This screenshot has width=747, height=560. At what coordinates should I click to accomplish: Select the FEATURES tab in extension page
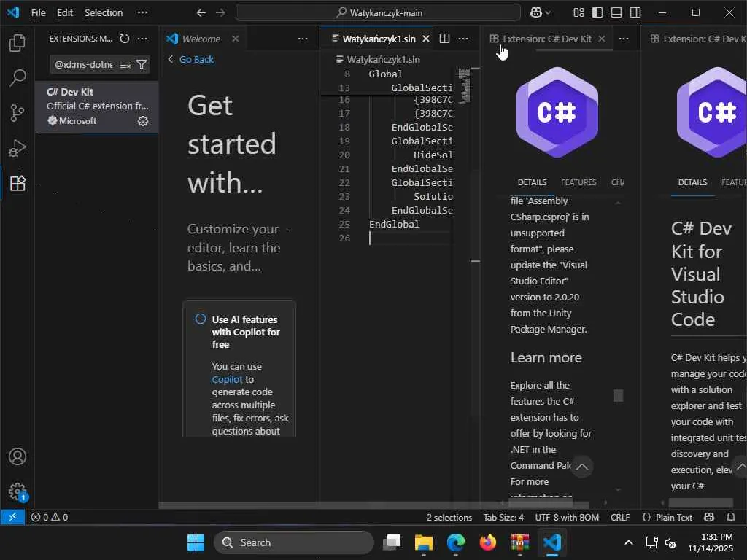point(578,182)
